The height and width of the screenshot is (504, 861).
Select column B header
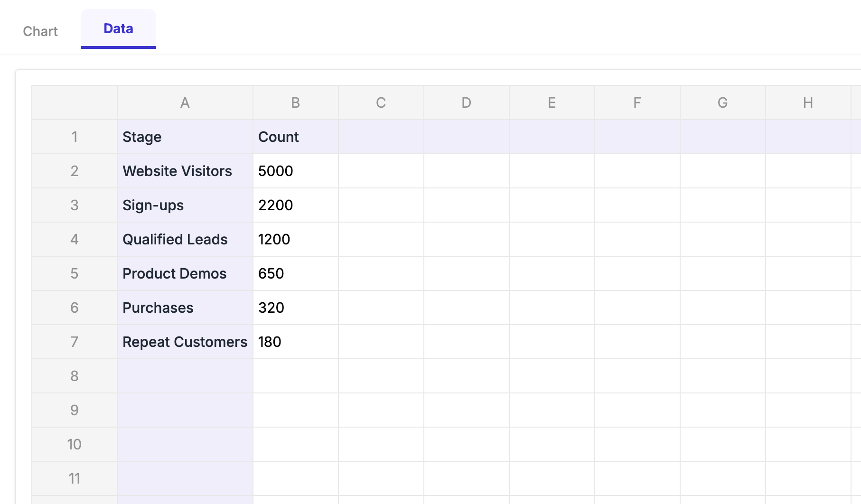tap(295, 103)
